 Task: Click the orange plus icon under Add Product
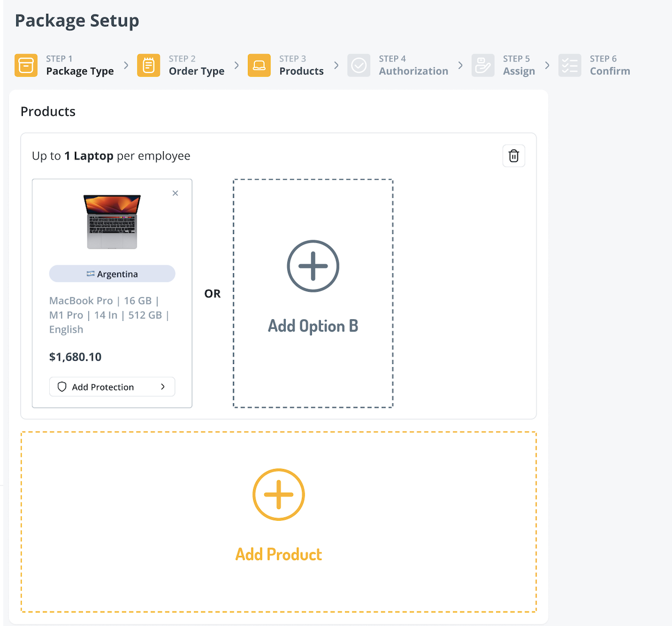[x=278, y=494]
